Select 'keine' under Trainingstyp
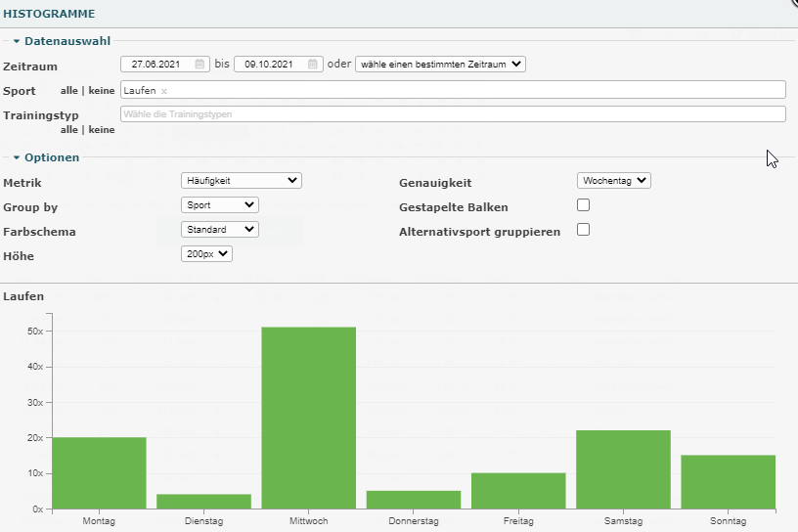 [x=101, y=129]
